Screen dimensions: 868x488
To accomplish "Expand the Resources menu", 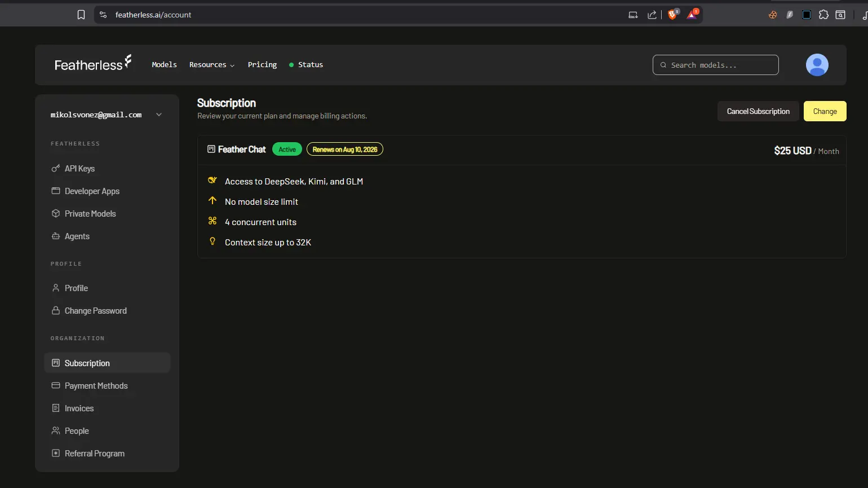I will pos(212,65).
